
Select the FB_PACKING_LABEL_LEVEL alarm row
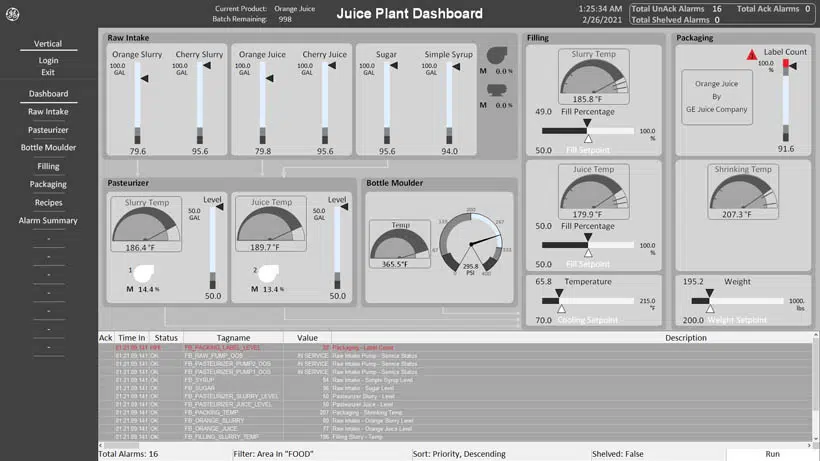(455, 348)
